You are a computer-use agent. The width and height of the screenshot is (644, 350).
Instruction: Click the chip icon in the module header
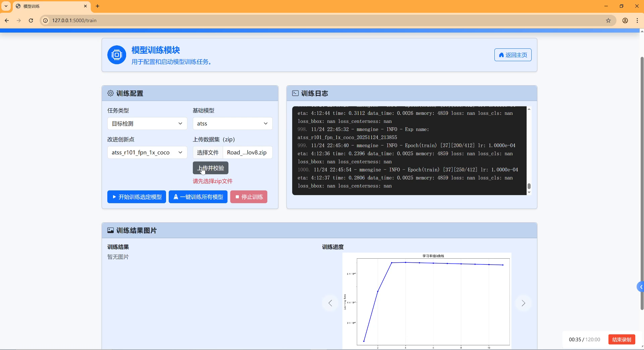click(x=117, y=55)
